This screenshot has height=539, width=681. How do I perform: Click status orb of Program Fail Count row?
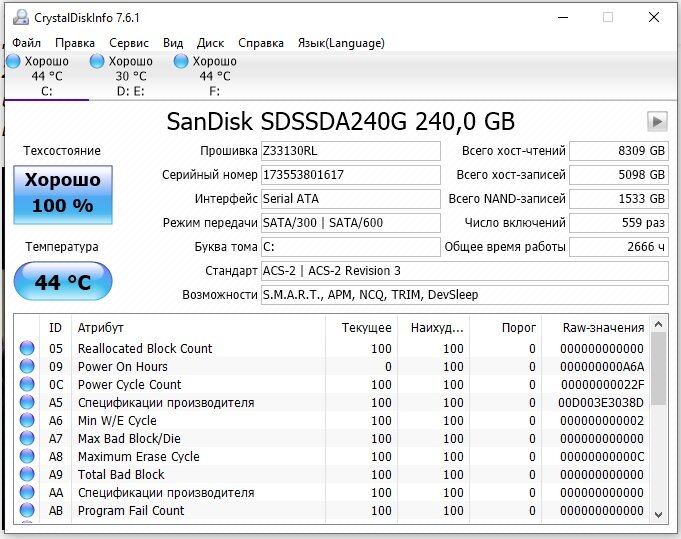27,510
